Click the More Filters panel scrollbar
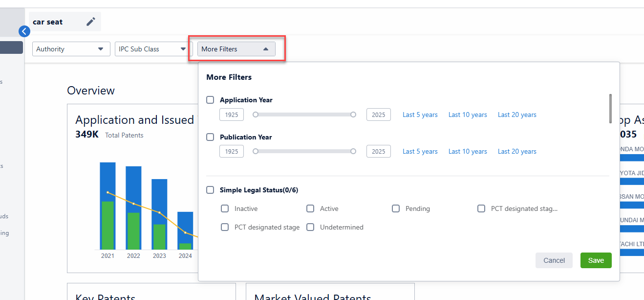The height and width of the screenshot is (300, 644). (610, 108)
